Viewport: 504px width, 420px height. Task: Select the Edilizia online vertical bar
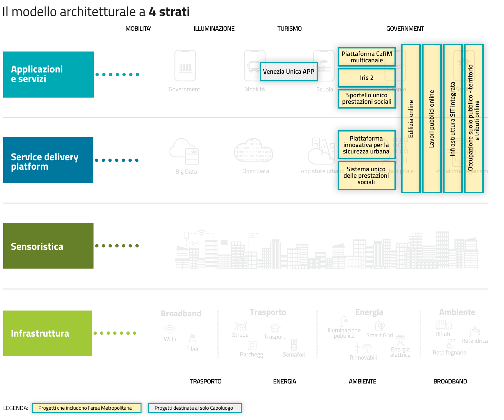pyautogui.click(x=411, y=119)
